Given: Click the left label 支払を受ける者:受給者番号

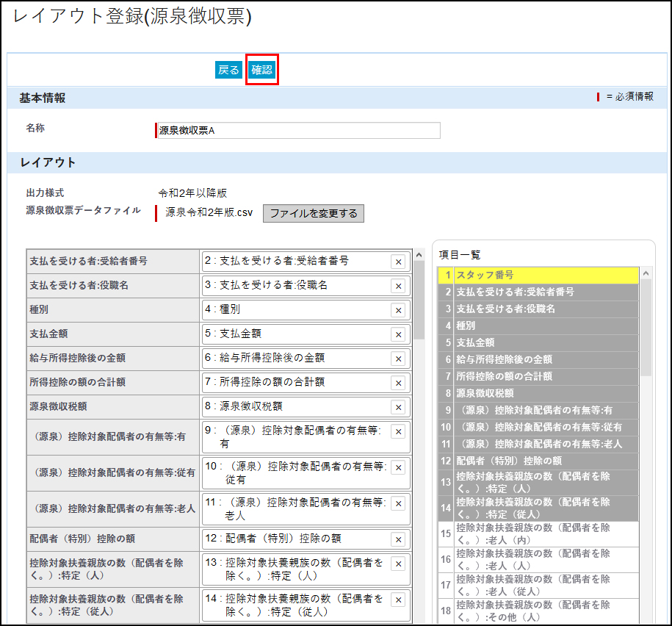Looking at the screenshot, I should pyautogui.click(x=88, y=261).
